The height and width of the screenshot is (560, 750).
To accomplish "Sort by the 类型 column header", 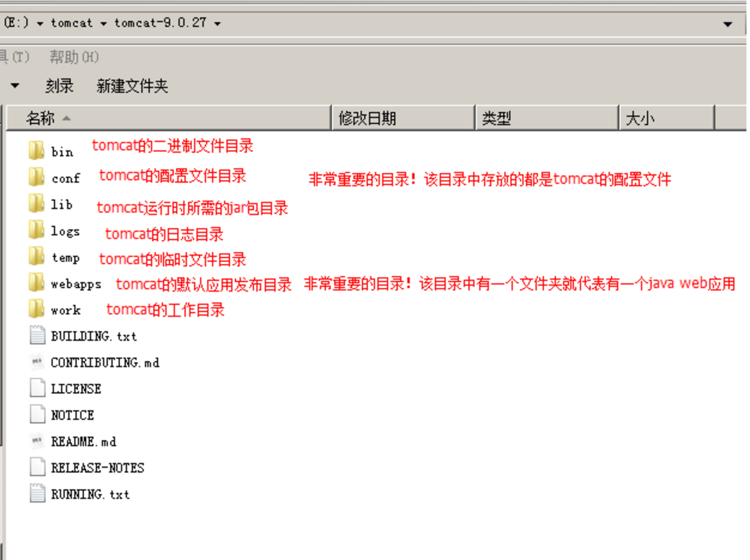I will (x=547, y=118).
